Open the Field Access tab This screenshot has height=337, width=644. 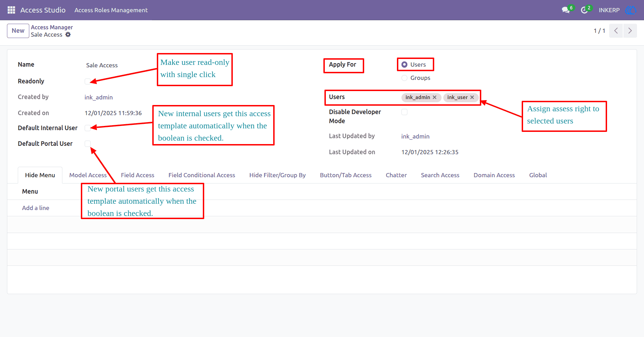[x=138, y=175]
